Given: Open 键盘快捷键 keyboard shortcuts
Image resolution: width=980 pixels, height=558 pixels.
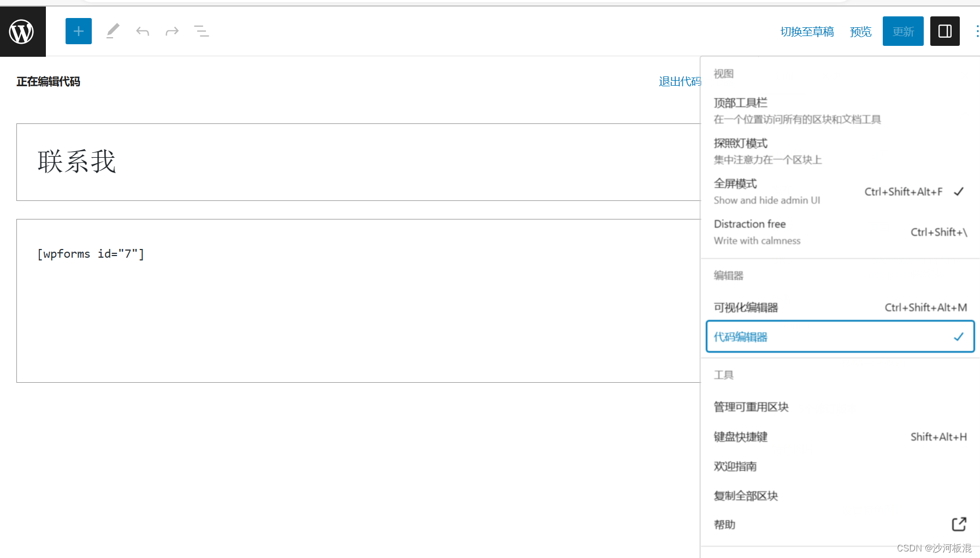Looking at the screenshot, I should coord(840,437).
